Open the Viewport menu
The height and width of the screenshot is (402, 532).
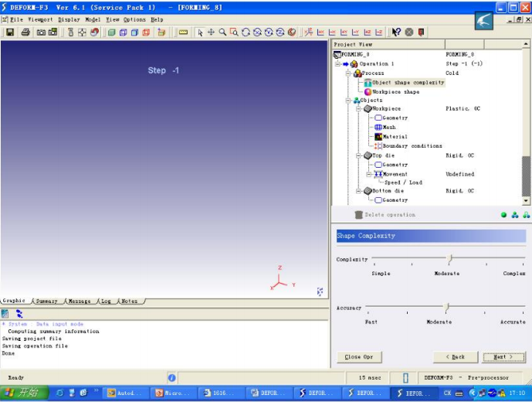tap(40, 19)
